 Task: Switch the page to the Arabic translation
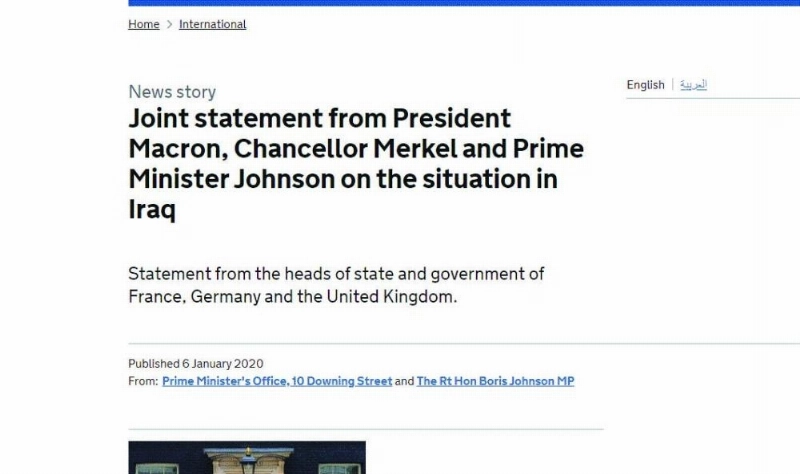693,85
